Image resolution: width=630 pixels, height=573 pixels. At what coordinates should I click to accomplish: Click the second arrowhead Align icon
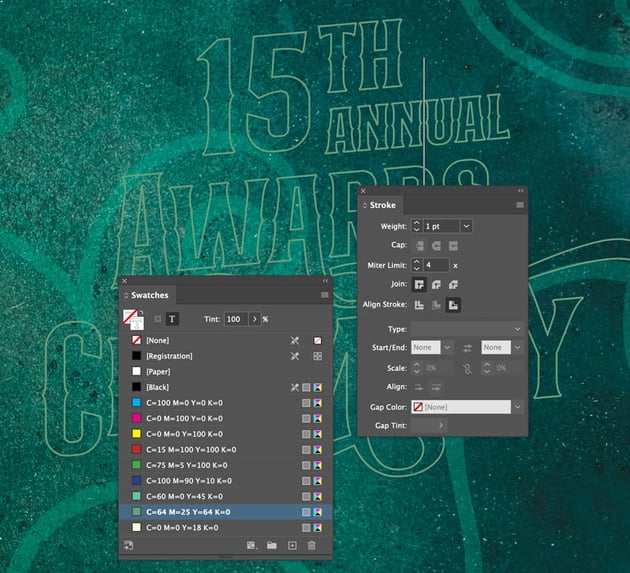pyautogui.click(x=436, y=387)
